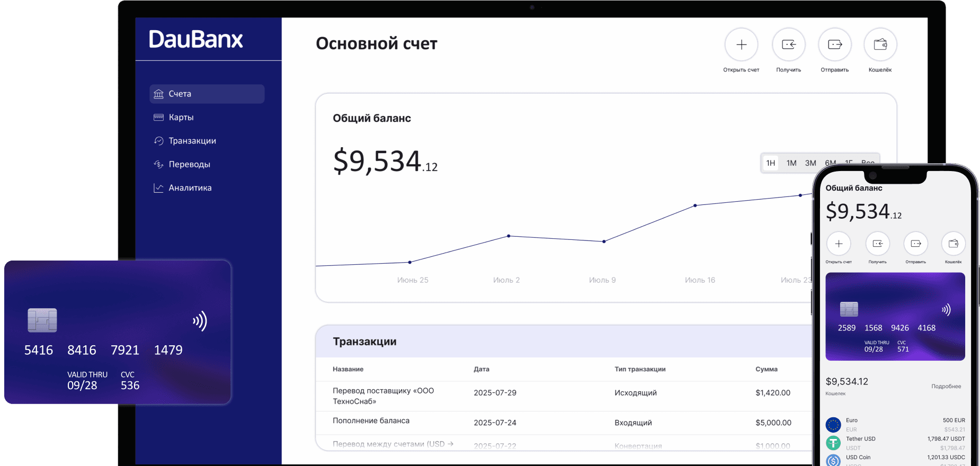Viewport: 980px width, 466px height.
Task: Click the large card numbered 5416 8416
Action: tap(118, 332)
